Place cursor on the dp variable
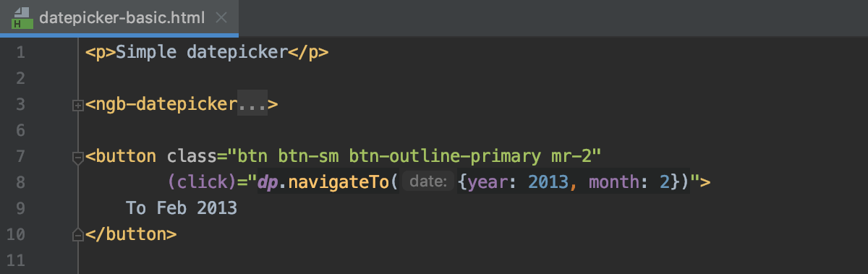This screenshot has width=868, height=274. pyautogui.click(x=268, y=183)
